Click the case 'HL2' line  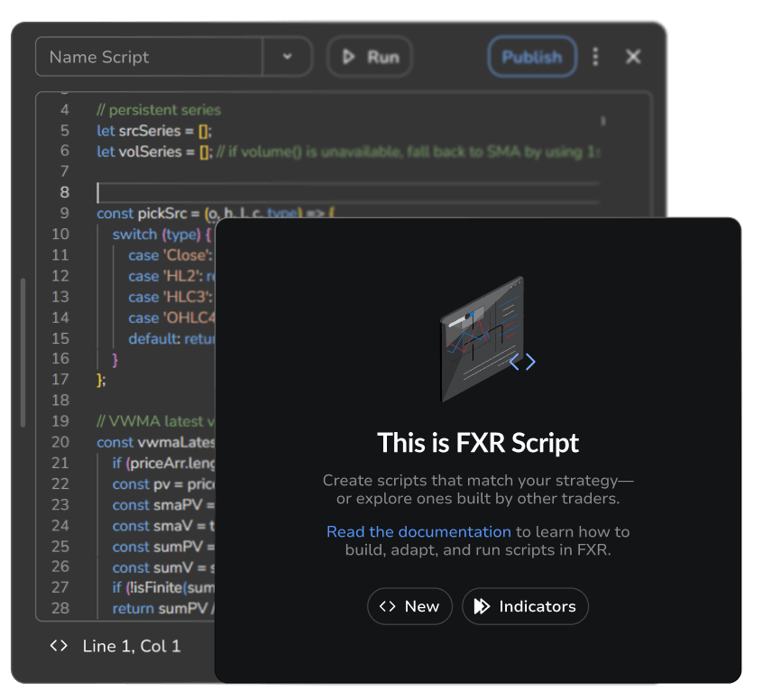click(171, 276)
